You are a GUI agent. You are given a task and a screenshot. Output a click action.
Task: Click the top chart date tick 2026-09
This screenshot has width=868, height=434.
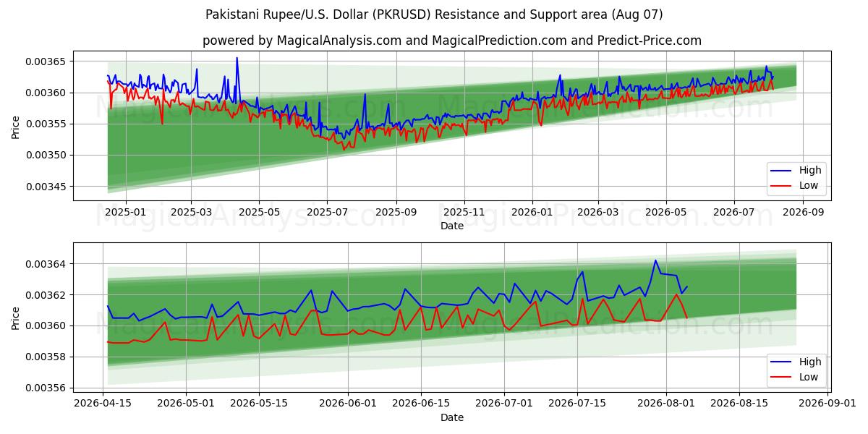tap(802, 212)
